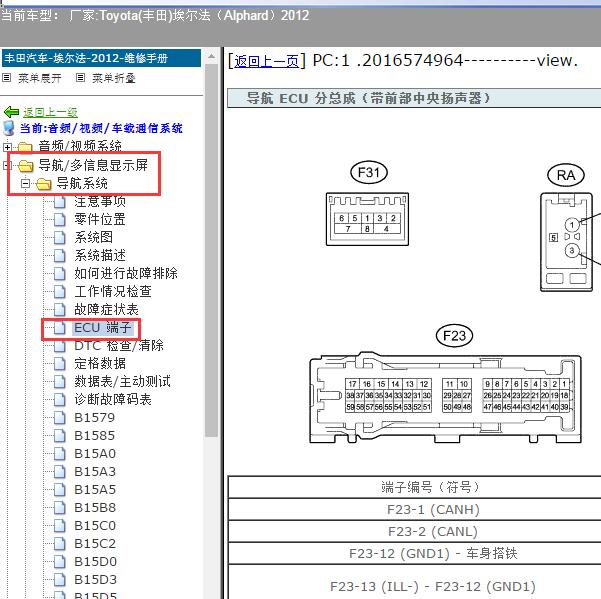601x599 pixels.
Task: Open the 定格数据 page
Action: point(100,364)
